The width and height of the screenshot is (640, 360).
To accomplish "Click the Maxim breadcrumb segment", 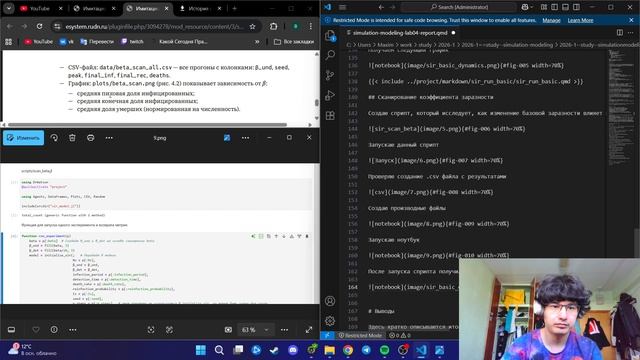I will tap(385, 45).
